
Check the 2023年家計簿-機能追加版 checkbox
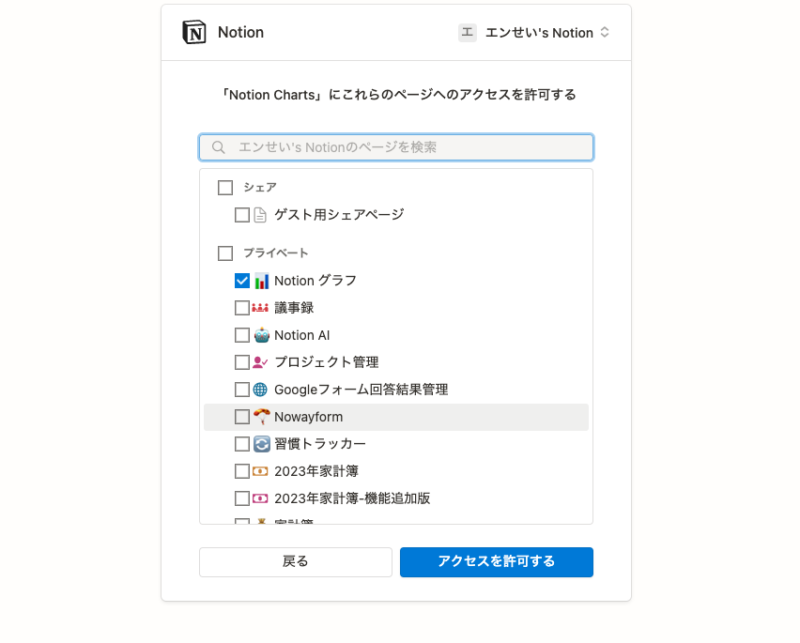pyautogui.click(x=242, y=499)
